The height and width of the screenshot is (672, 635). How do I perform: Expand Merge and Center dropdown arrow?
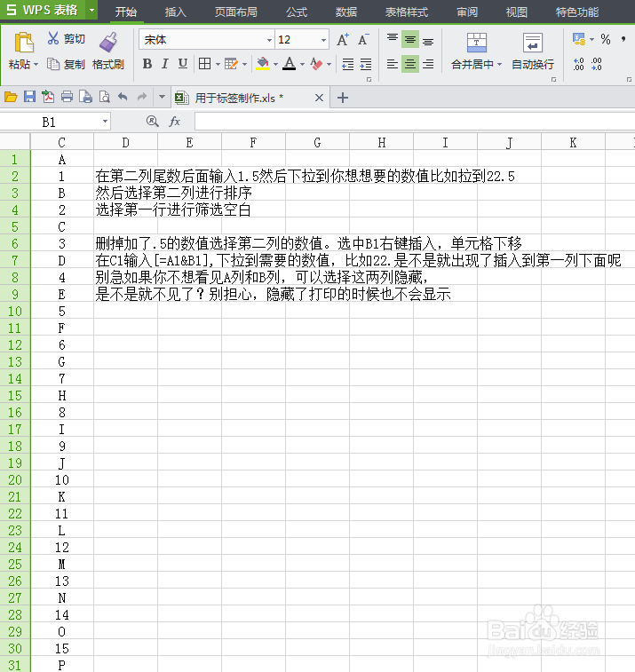coord(499,64)
